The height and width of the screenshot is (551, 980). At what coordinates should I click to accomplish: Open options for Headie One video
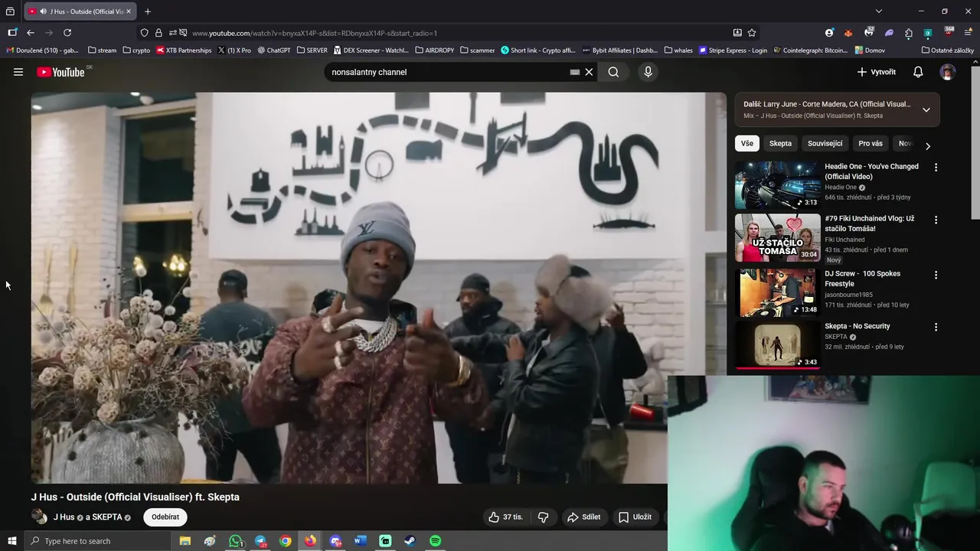[936, 167]
